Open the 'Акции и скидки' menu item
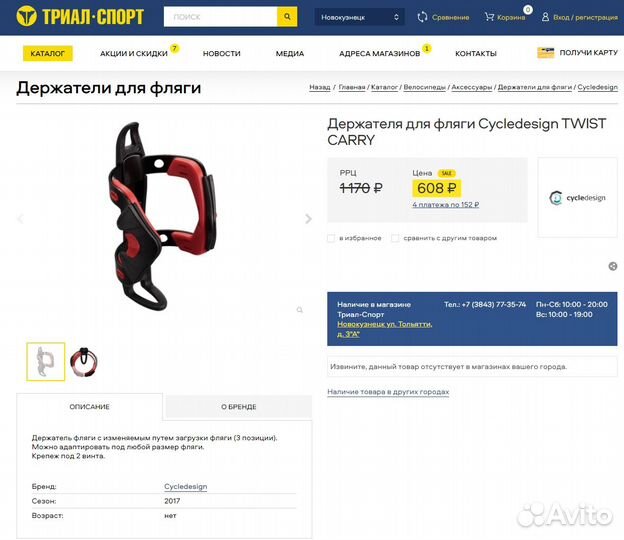Image resolution: width=624 pixels, height=540 pixels. pos(134,53)
